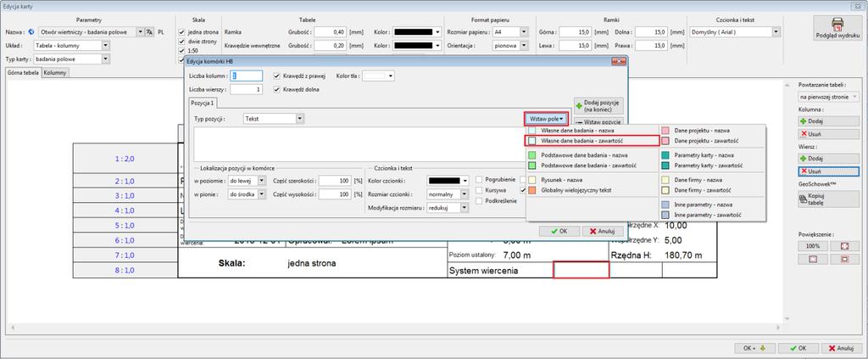Open Powtarzanie tabeli na pierwszej stronie dropdown
The width and height of the screenshot is (868, 359).
click(829, 97)
